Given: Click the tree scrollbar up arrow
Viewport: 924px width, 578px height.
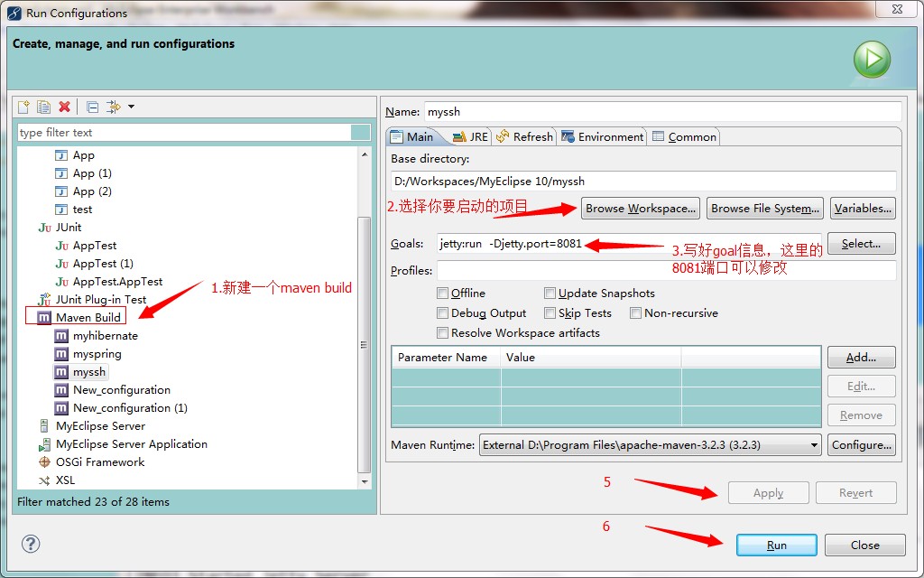Looking at the screenshot, I should pos(365,154).
